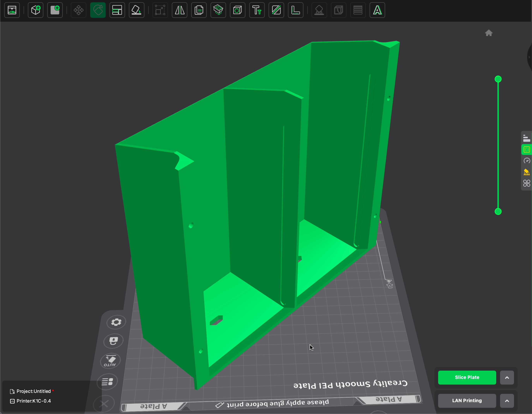532x414 pixels.
Task: Select the Rotate tool
Action: (x=98, y=10)
